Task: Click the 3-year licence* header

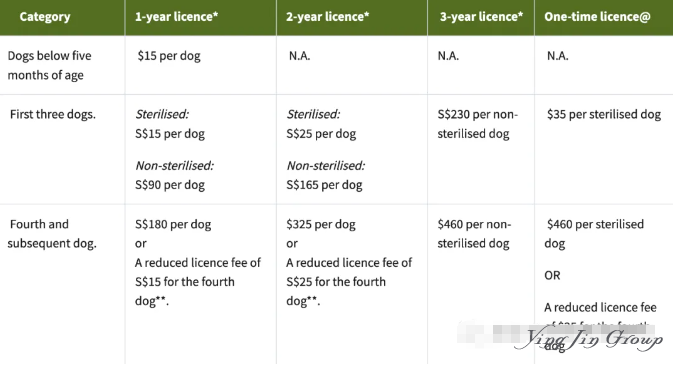Action: pyautogui.click(x=481, y=17)
